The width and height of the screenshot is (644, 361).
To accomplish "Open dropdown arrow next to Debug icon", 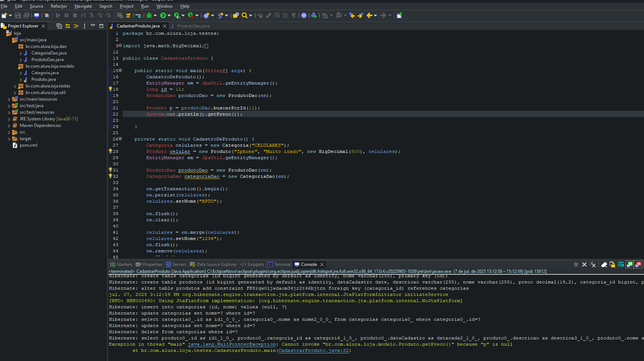I will pos(155,15).
